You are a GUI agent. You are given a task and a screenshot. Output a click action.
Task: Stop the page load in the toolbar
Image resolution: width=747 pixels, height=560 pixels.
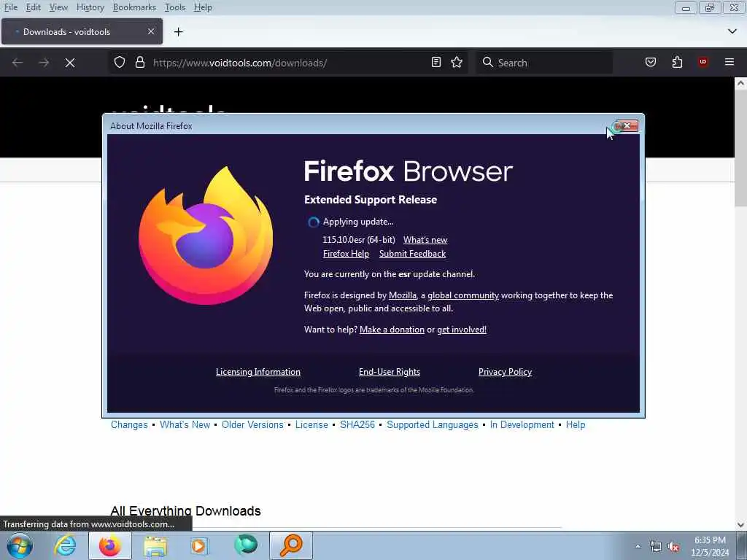click(70, 63)
